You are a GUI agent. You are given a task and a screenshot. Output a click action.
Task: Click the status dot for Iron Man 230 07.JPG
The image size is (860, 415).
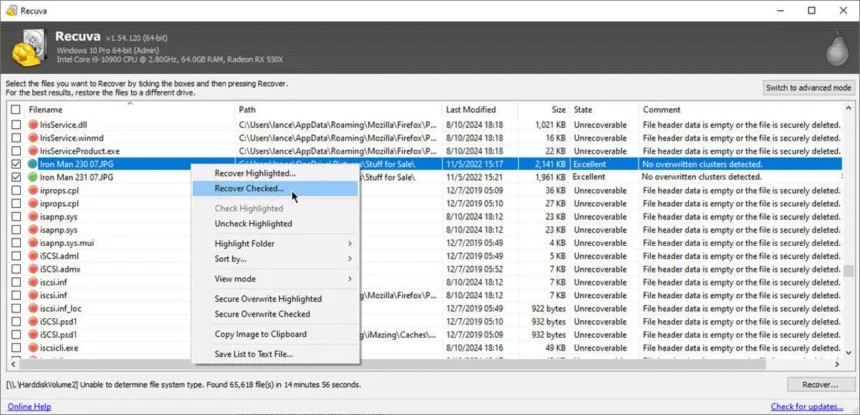(33, 164)
